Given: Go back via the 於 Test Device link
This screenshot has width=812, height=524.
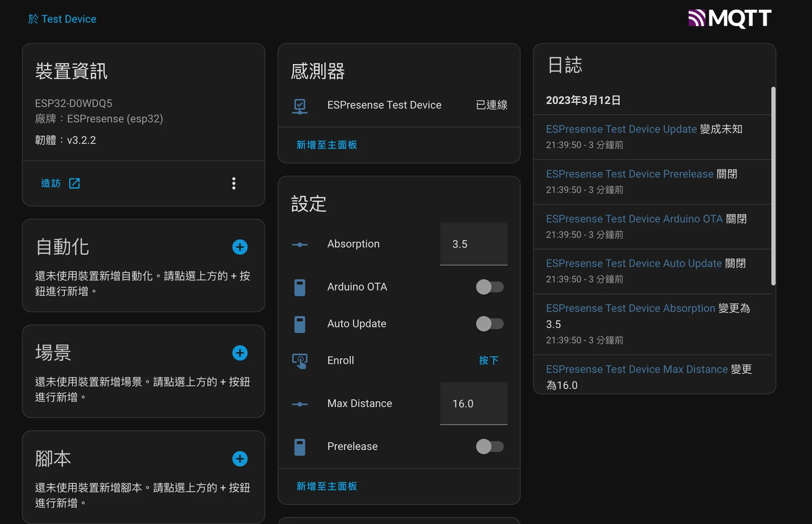Looking at the screenshot, I should click(x=62, y=19).
